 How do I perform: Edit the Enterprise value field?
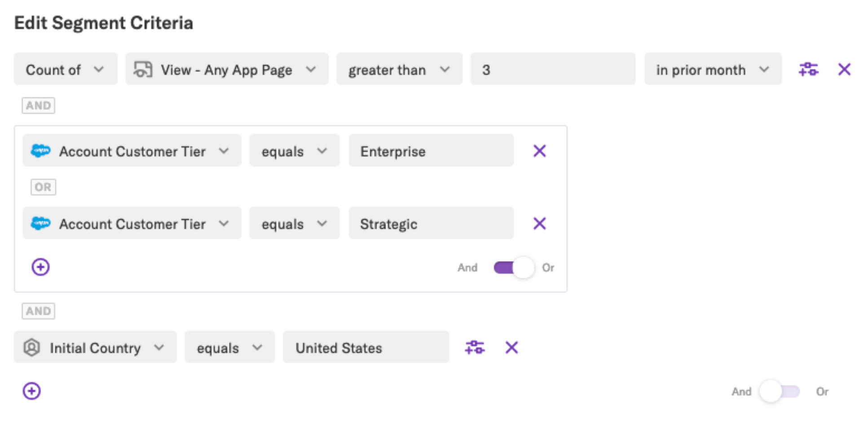431,151
